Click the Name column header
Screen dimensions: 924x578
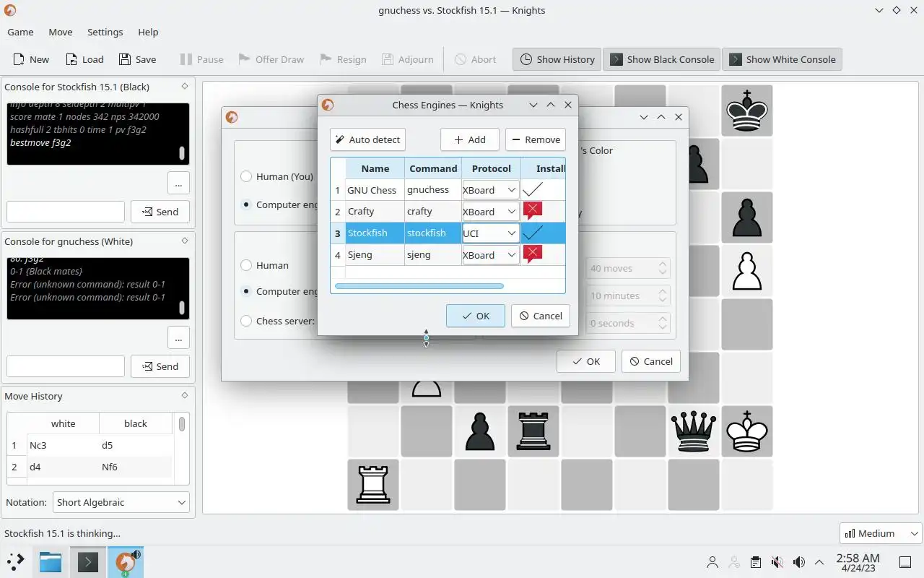pos(375,168)
